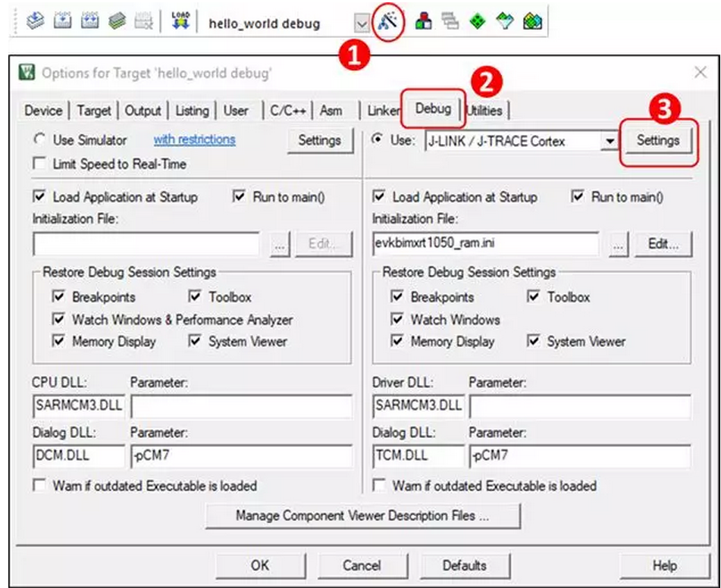The width and height of the screenshot is (721, 588).
Task: Toggle Memory Display checkbox in simulator column
Action: coord(58,341)
